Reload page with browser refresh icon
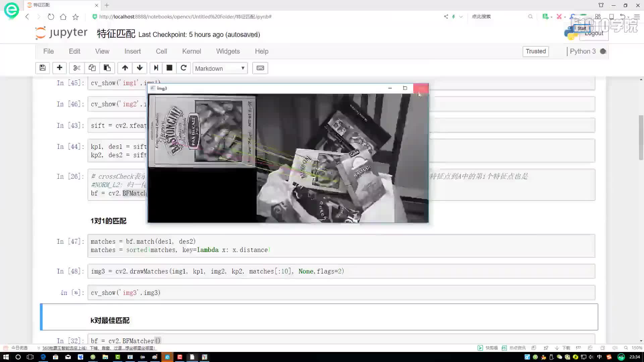 51,16
